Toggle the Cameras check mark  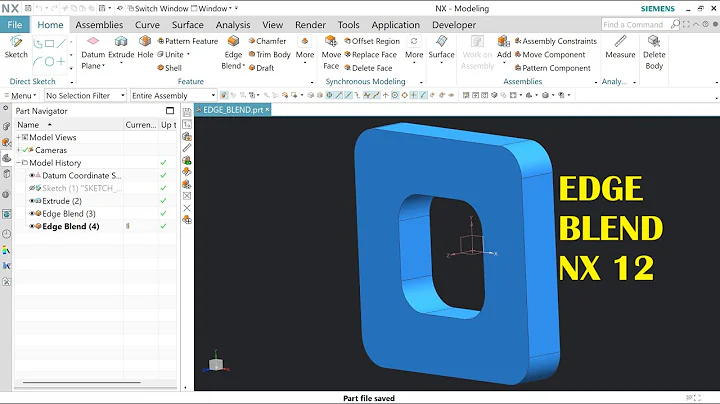[25, 150]
